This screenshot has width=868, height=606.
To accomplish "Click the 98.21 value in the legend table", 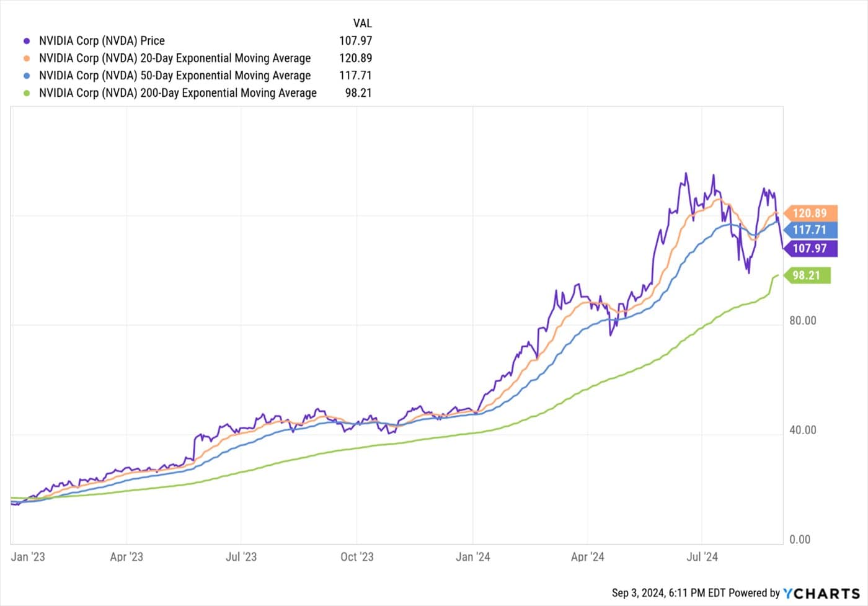I will 358,93.
